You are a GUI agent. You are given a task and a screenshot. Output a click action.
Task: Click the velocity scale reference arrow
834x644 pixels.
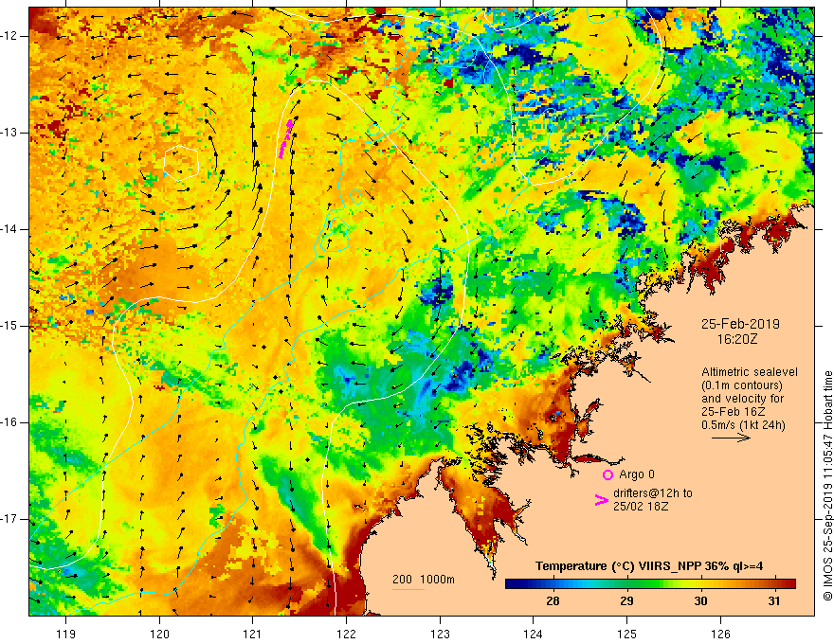click(x=731, y=438)
